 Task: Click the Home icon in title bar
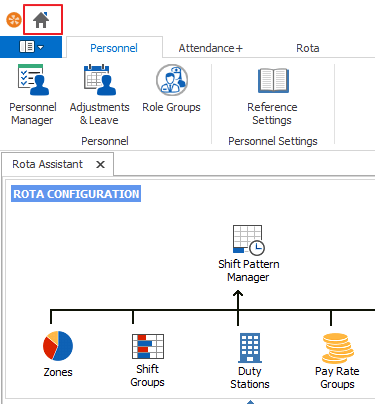pyautogui.click(x=41, y=20)
